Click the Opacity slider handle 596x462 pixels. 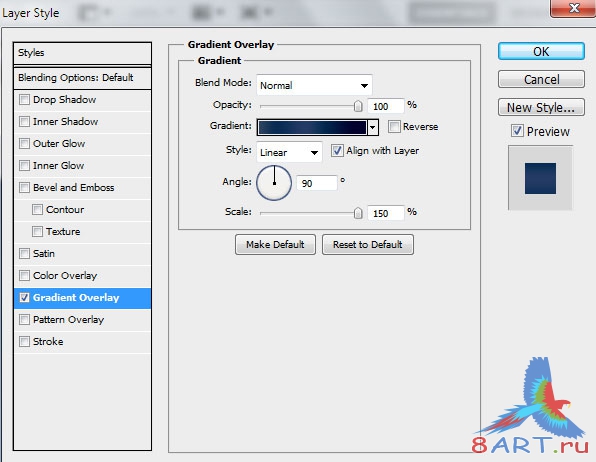click(x=358, y=106)
